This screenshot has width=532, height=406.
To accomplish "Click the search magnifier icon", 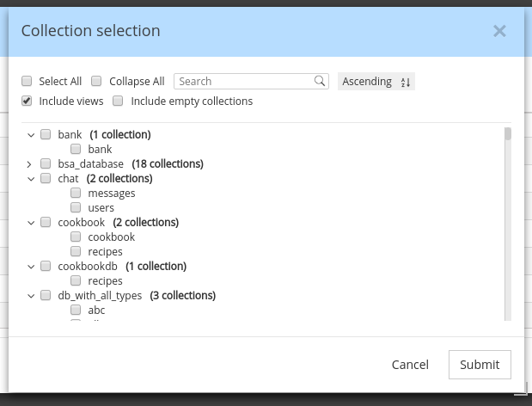I will [x=320, y=81].
